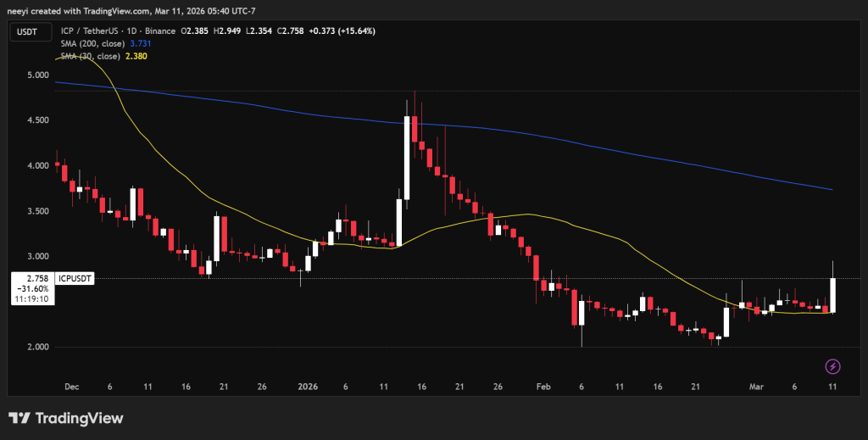Image resolution: width=868 pixels, height=440 pixels.
Task: Click the tall white mid-January candle
Action: point(408,158)
